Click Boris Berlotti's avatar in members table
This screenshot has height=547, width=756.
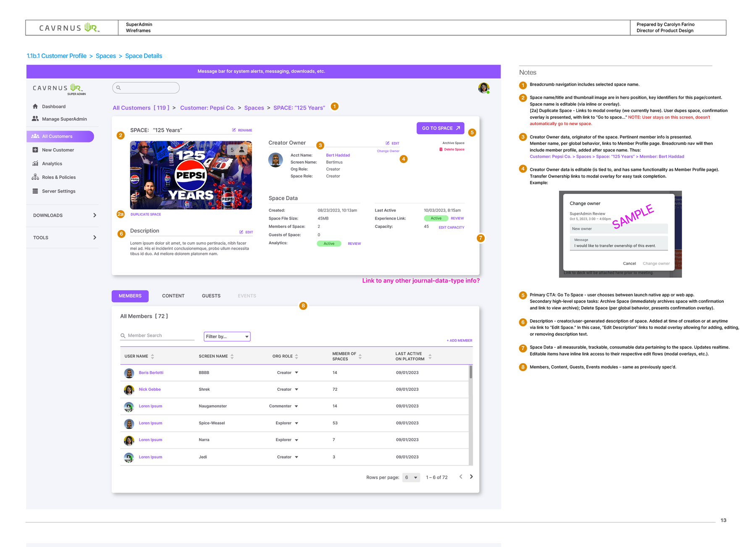point(129,373)
